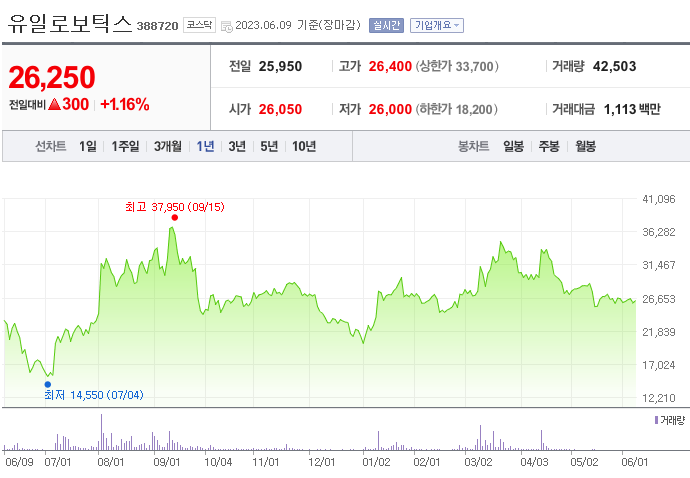690x478 pixels.
Task: Switch to 일봉 daily candle chart
Action: click(514, 146)
